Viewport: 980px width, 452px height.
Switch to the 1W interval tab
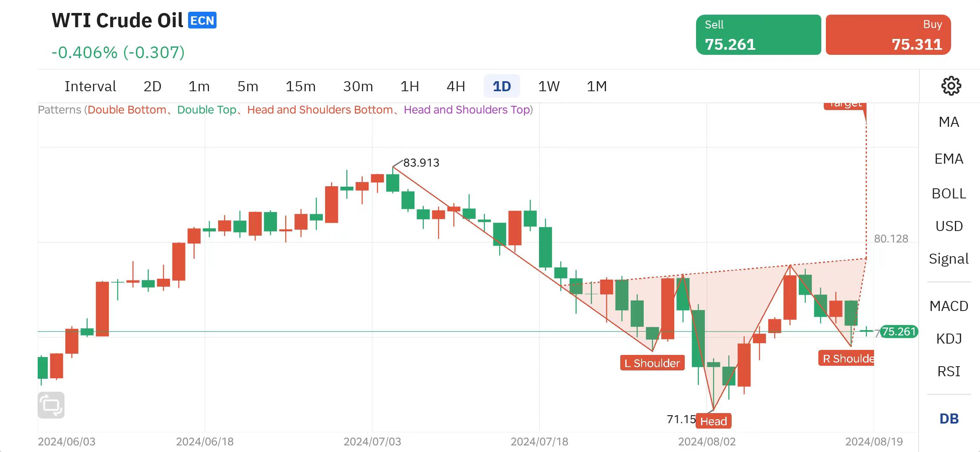tap(549, 86)
